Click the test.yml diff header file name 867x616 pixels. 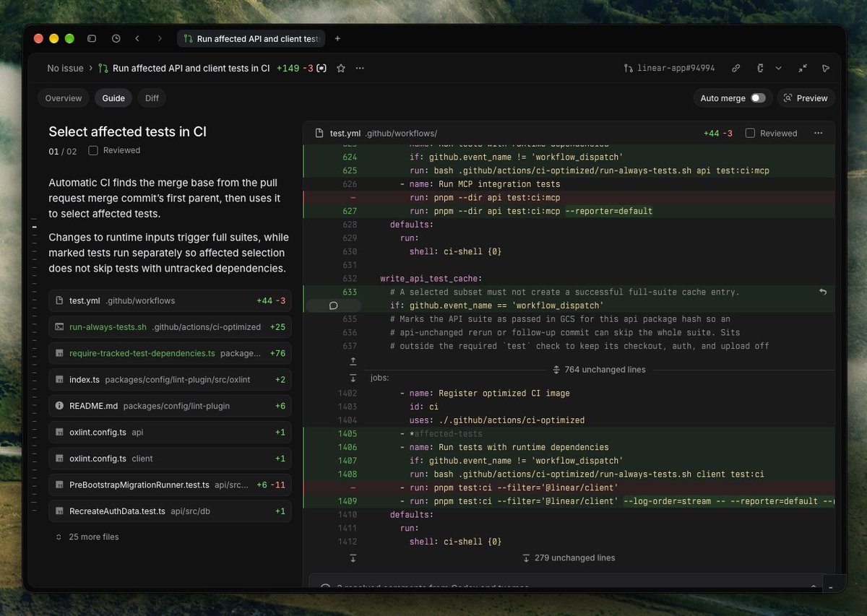345,133
